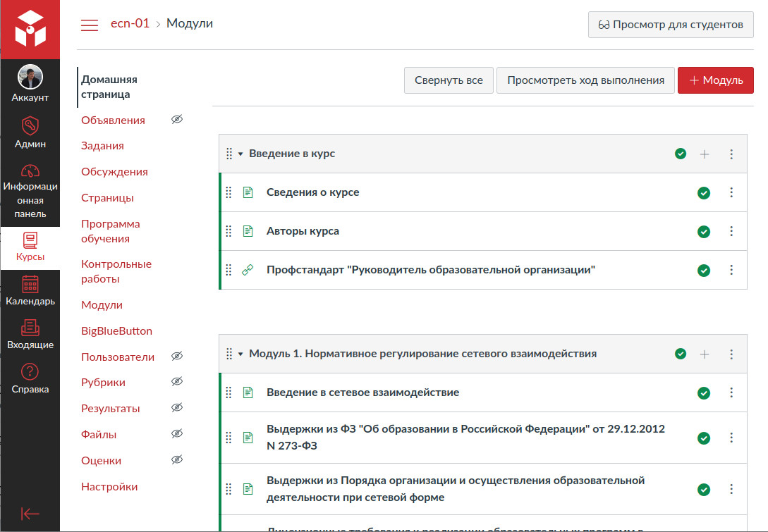Click 'Свернуть все' button
The width and height of the screenshot is (768, 532).
click(x=449, y=80)
